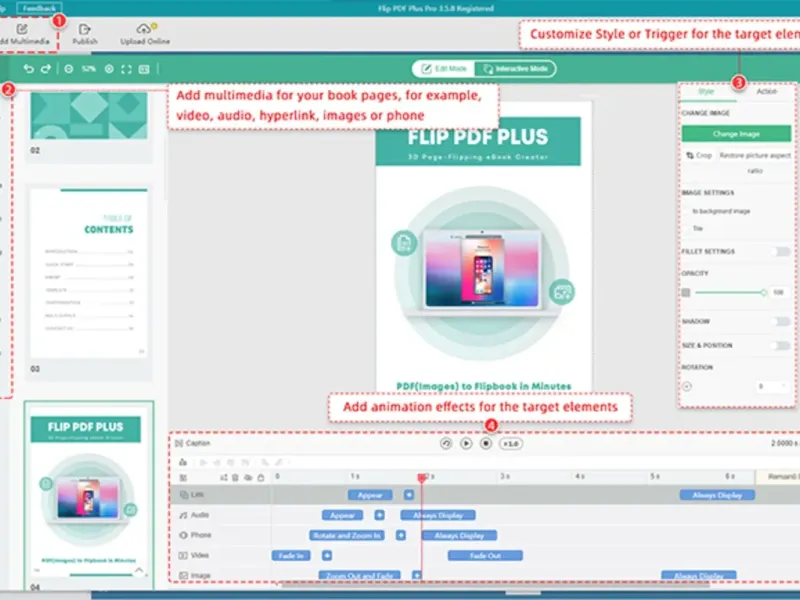Viewport: 800px width, 600px height.
Task: Toggle visibility eye icon in timeline header
Action: (248, 478)
